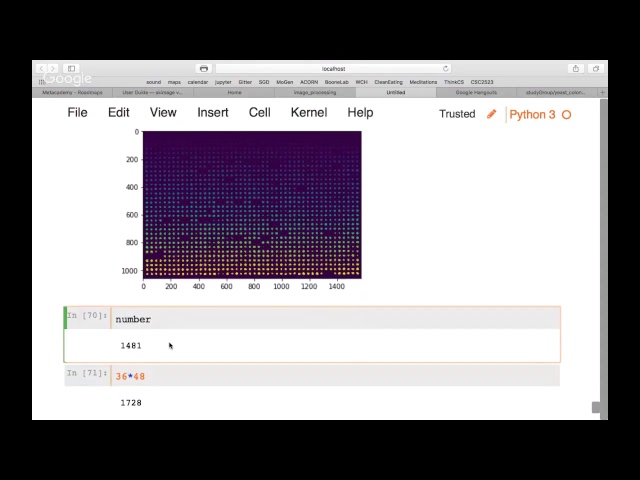Click the code cell containing 'number'

click(335, 318)
